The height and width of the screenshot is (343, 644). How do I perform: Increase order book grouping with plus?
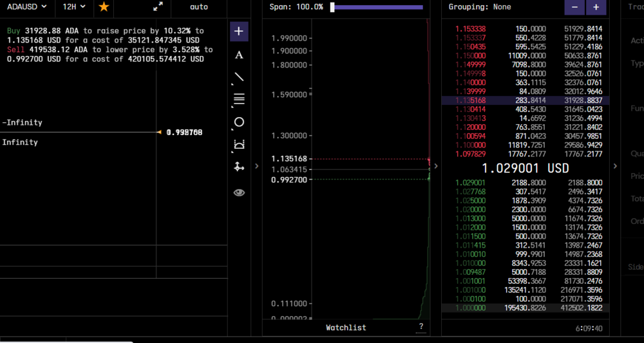coord(596,7)
